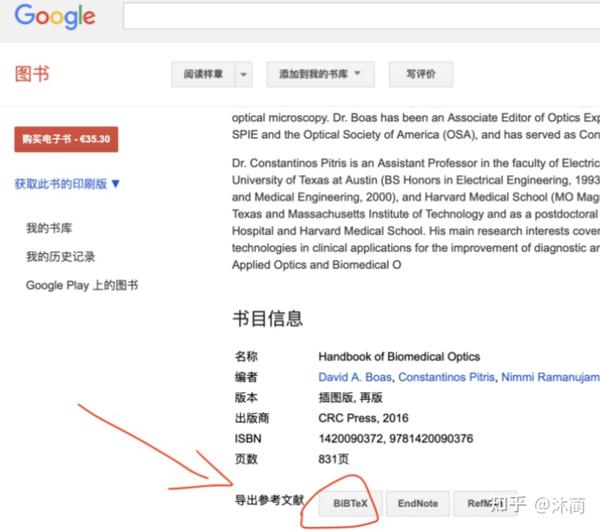Open Google Play 上的图书 link
Image resolution: width=600 pixels, height=530 pixels.
pos(82,285)
